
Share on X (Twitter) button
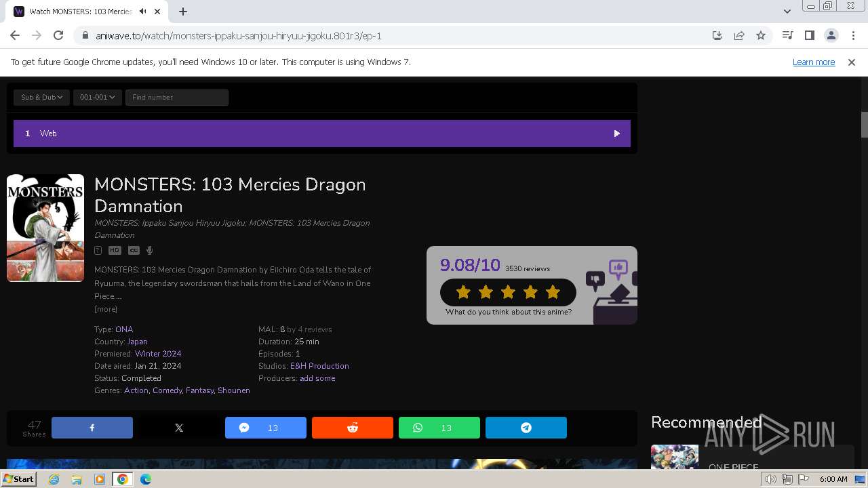(x=179, y=428)
